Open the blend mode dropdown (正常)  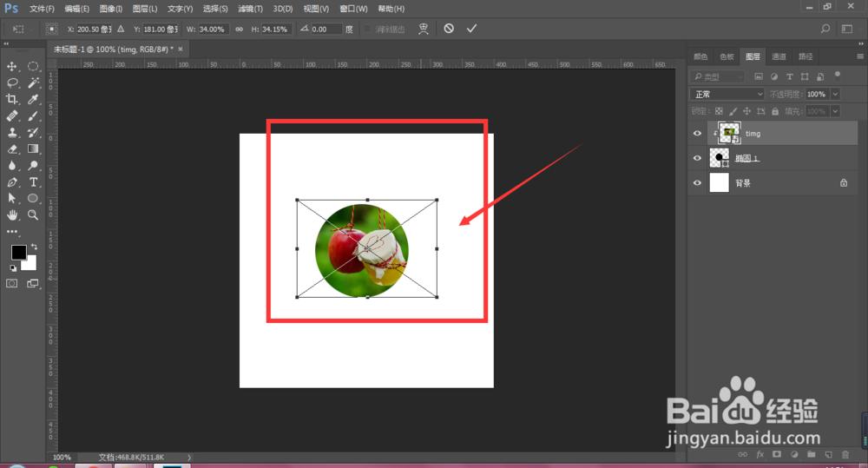(x=727, y=94)
